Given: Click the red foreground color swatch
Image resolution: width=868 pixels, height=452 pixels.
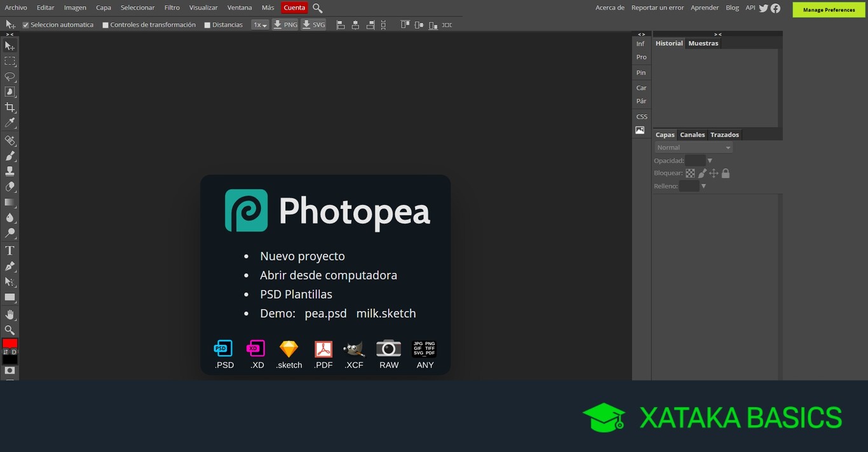Looking at the screenshot, I should tap(10, 343).
